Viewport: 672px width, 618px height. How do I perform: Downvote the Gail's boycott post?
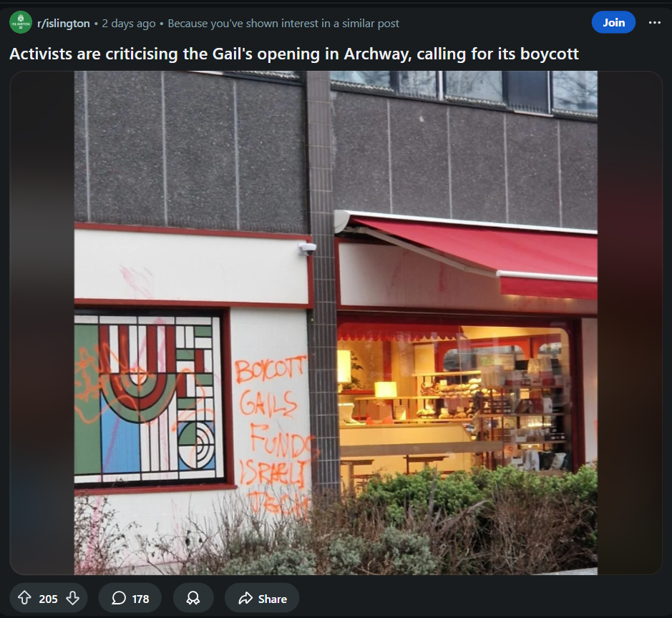pos(73,598)
